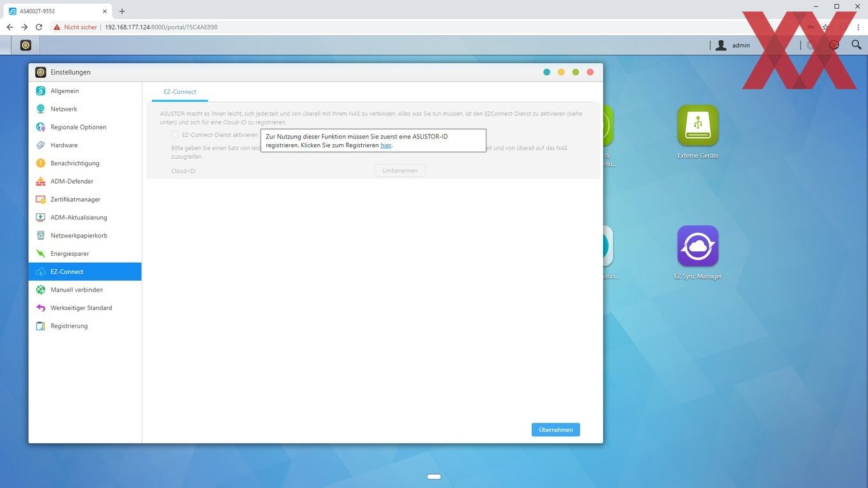Select Manuell verbinden in sidebar
Image resolution: width=868 pixels, height=488 pixels.
click(85, 290)
